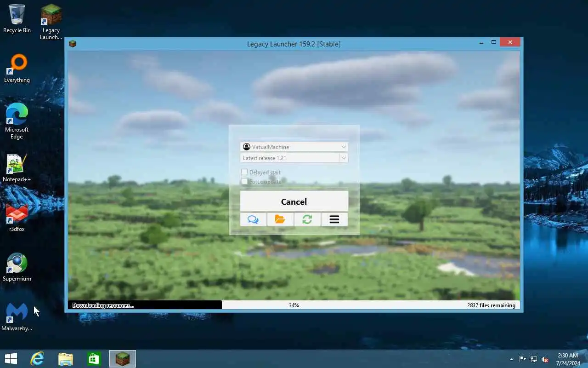Open the network tray icon
This screenshot has height=368, width=588.
[x=534, y=359]
